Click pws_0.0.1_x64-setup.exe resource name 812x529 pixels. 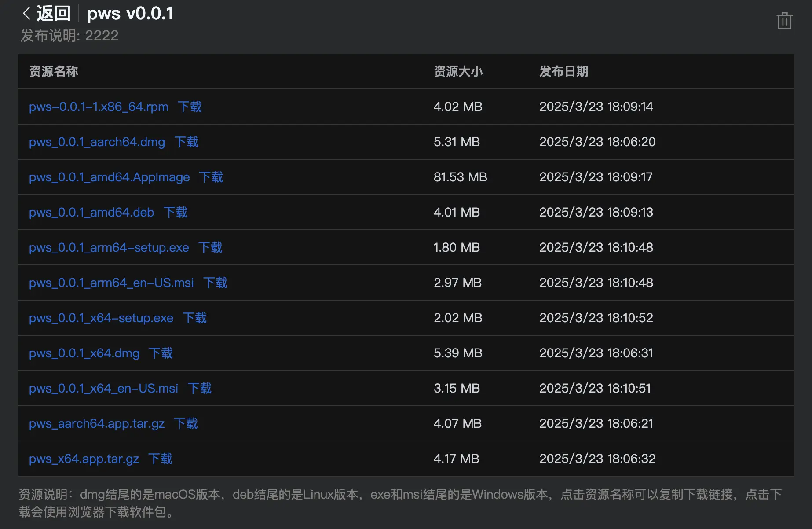click(x=101, y=318)
